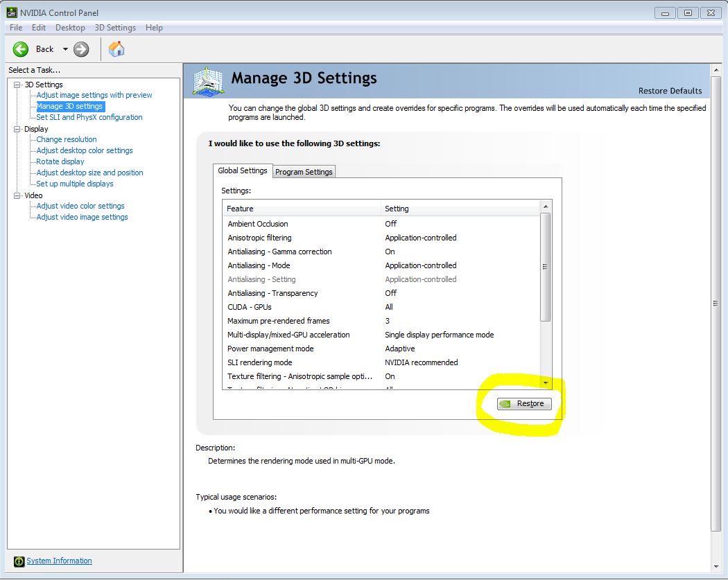Viewport: 728px width, 580px height.
Task: Open the Desktop menu
Action: [x=70, y=28]
